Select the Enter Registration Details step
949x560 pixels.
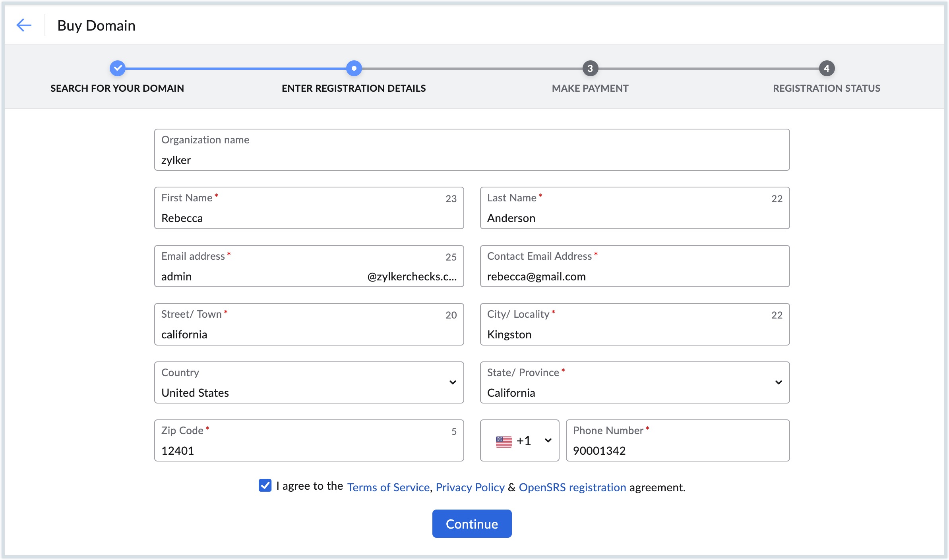[x=354, y=88]
